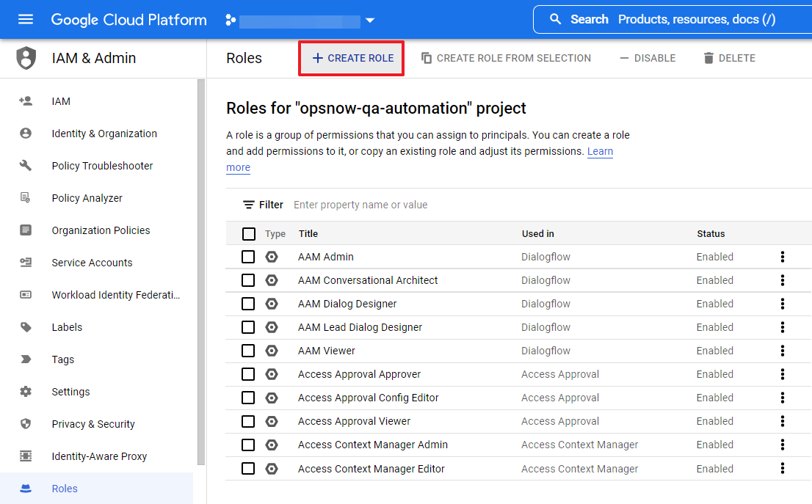
Task: Go to Identity & Organization in sidebar
Action: click(x=104, y=134)
